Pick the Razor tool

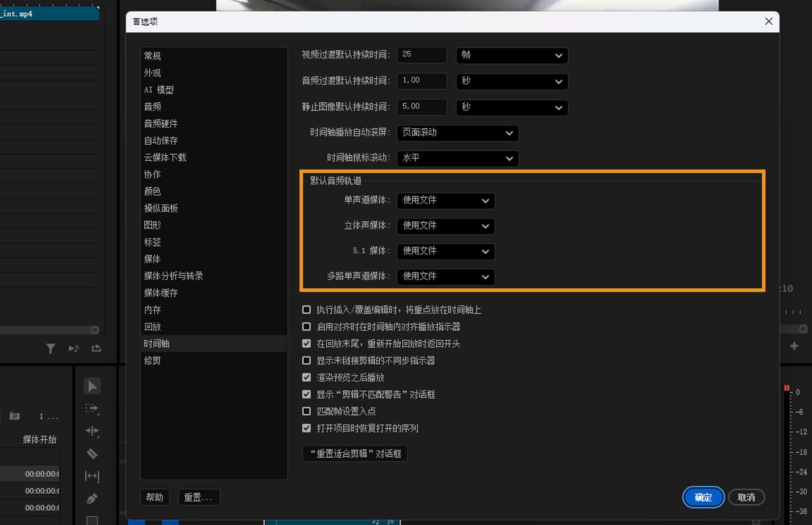(92, 454)
